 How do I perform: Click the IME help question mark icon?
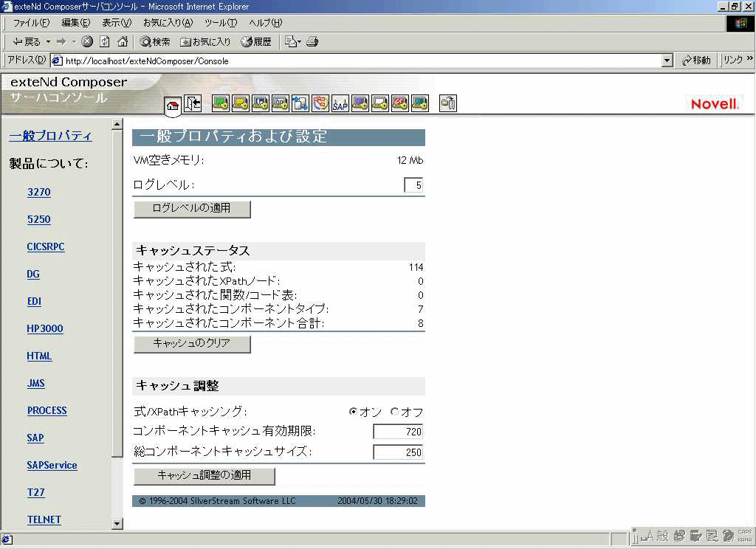point(728,536)
